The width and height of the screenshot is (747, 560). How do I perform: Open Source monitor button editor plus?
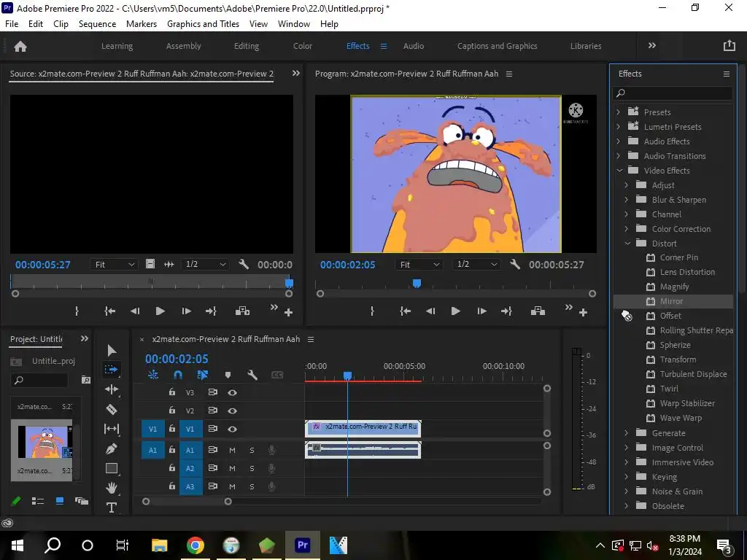288,313
